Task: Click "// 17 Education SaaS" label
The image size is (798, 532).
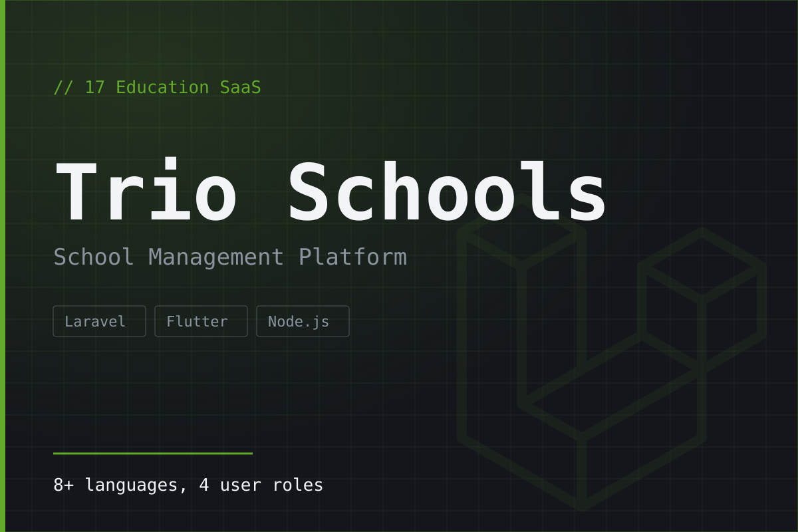Action: coord(157,87)
